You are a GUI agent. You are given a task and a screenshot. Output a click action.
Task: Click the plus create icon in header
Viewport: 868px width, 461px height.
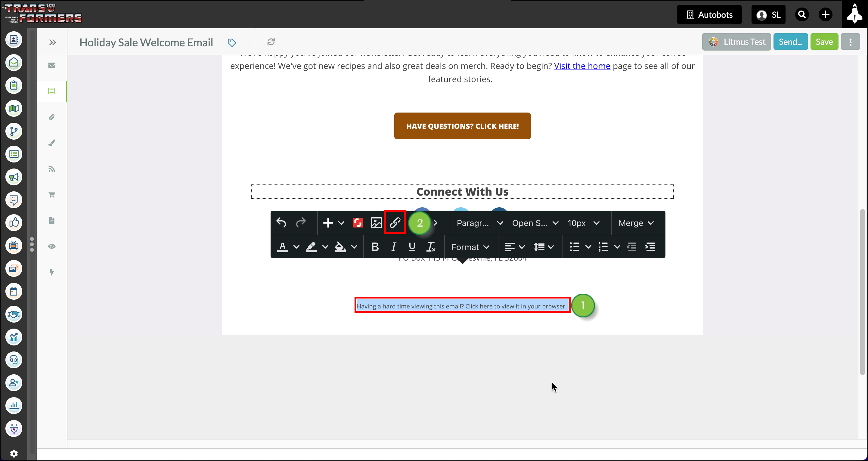tap(825, 14)
